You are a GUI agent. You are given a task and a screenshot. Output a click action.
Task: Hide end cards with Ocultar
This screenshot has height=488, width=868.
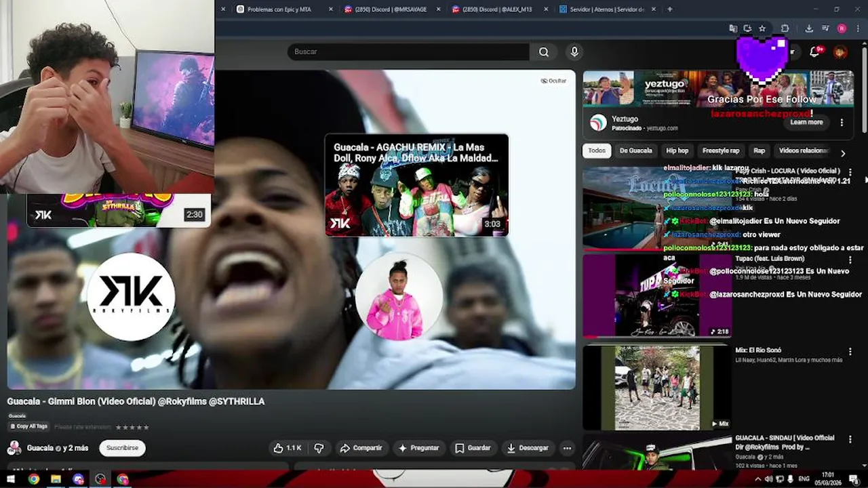pyautogui.click(x=553, y=81)
